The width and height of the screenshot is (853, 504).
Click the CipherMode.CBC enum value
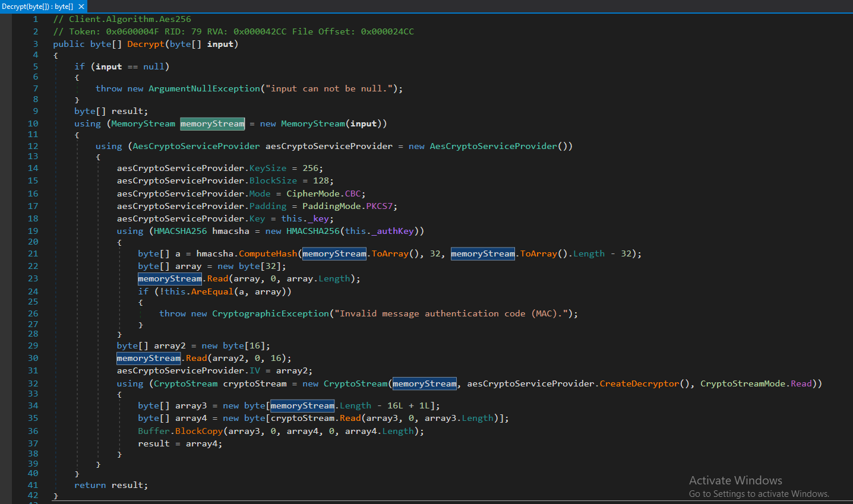click(x=353, y=193)
